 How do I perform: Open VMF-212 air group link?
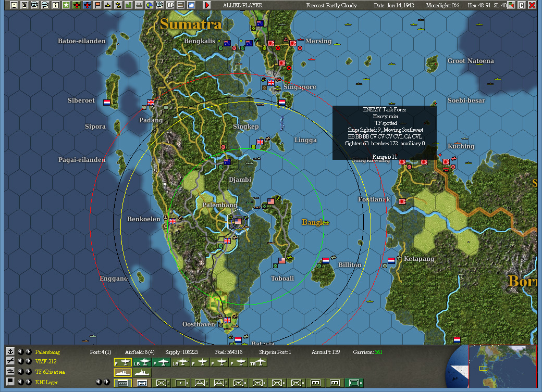pos(46,362)
